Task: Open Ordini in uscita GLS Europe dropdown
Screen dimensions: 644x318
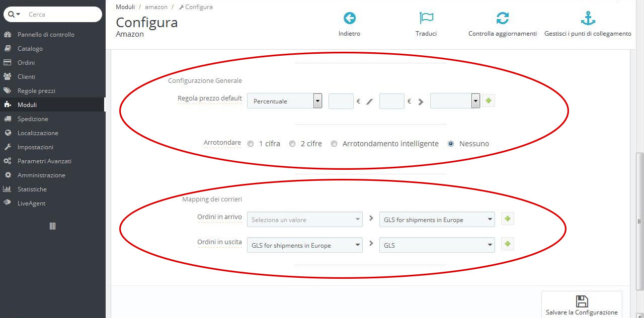Action: [x=305, y=245]
